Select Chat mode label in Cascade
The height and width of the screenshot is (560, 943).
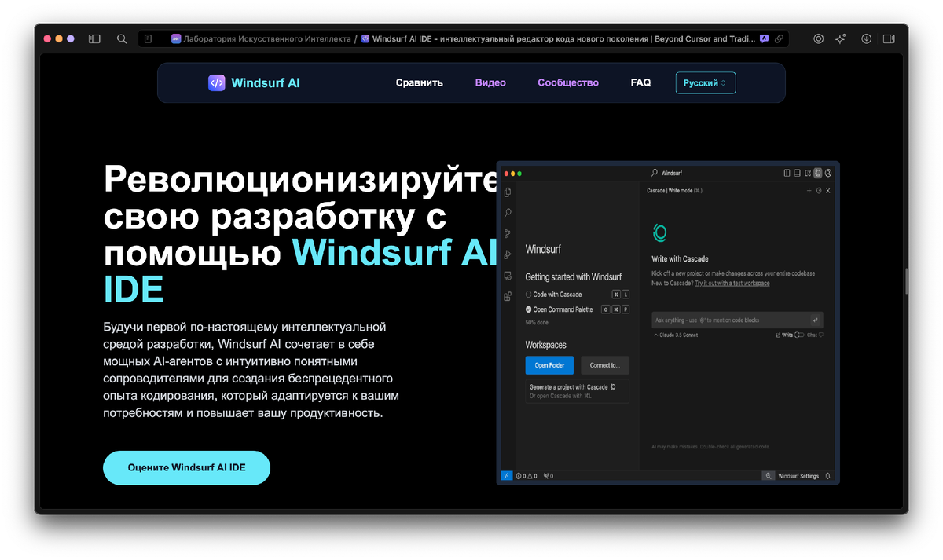[813, 335]
